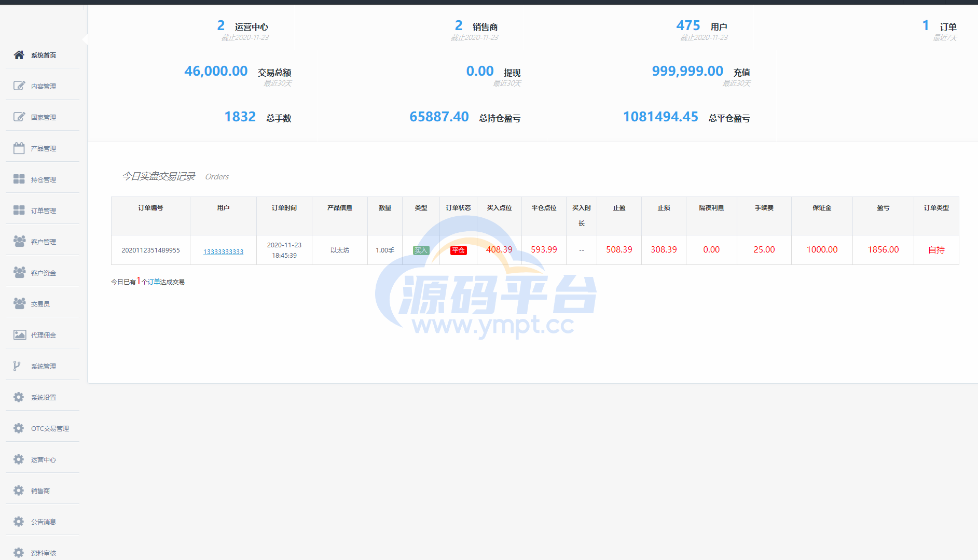This screenshot has height=560, width=978.
Task: Go to 代理佣金 in sidebar
Action: pos(43,335)
